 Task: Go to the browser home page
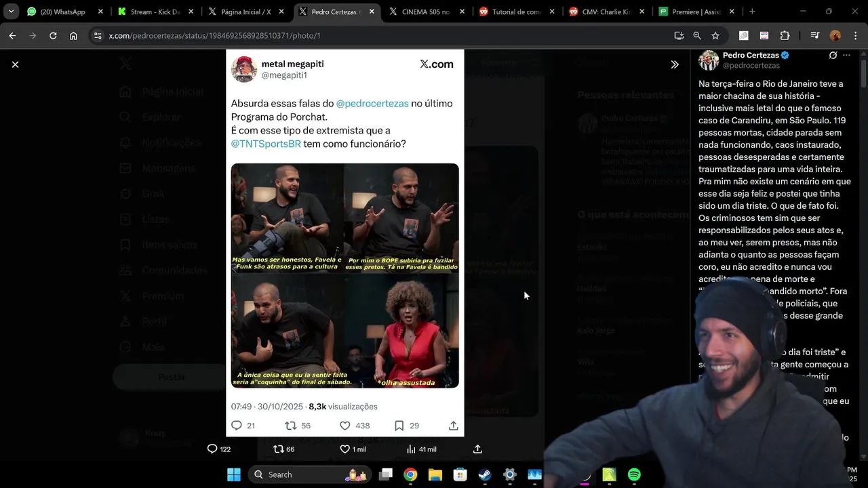click(73, 36)
